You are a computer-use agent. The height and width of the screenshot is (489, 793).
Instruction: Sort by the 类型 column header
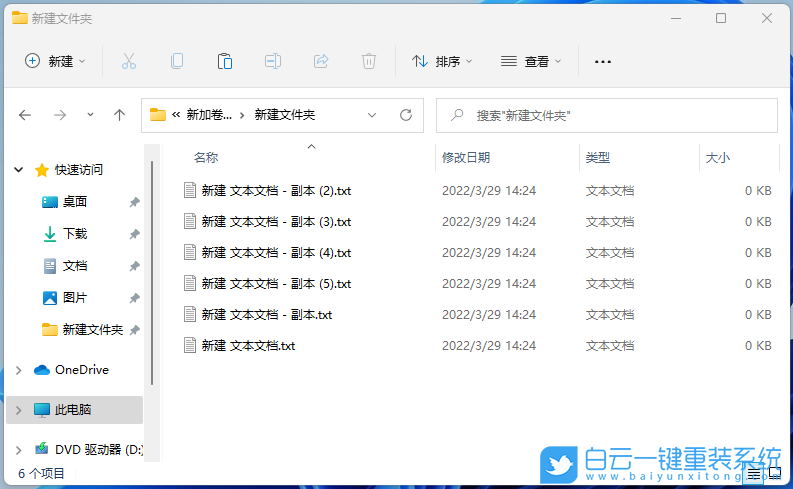(x=597, y=158)
